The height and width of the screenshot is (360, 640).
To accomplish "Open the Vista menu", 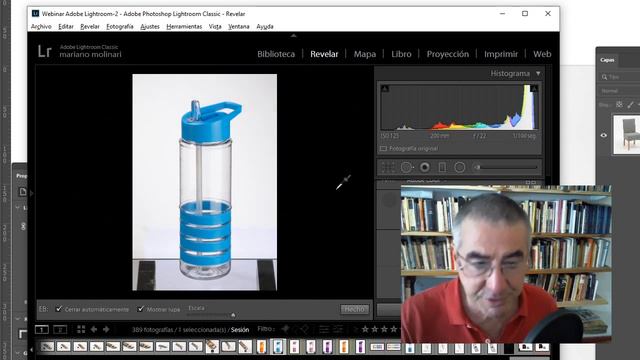I will (x=215, y=27).
